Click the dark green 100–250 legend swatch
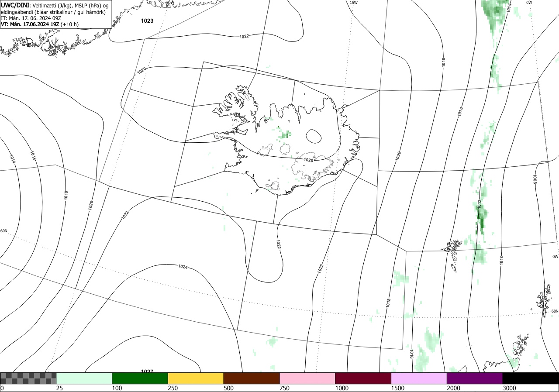 pyautogui.click(x=140, y=378)
